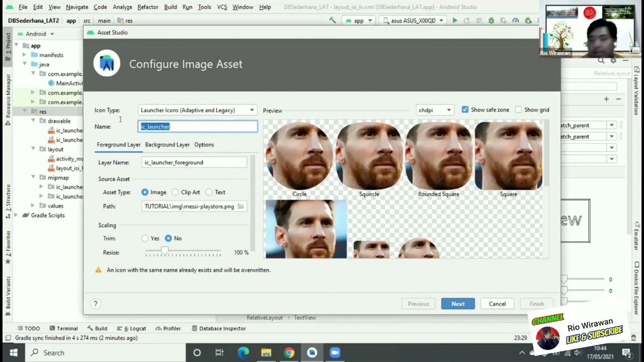Click the Previous button in Asset Studio
The height and width of the screenshot is (362, 644).
419,304
